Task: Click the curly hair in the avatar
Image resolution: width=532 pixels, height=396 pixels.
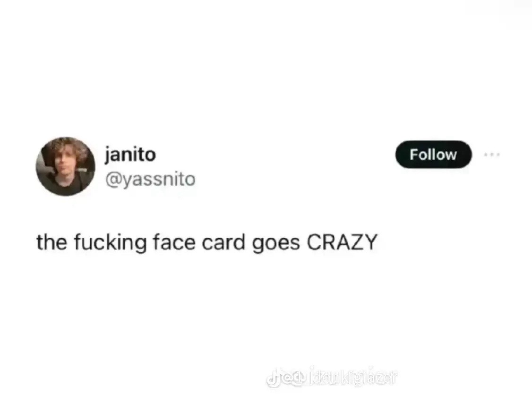Action: pos(68,147)
